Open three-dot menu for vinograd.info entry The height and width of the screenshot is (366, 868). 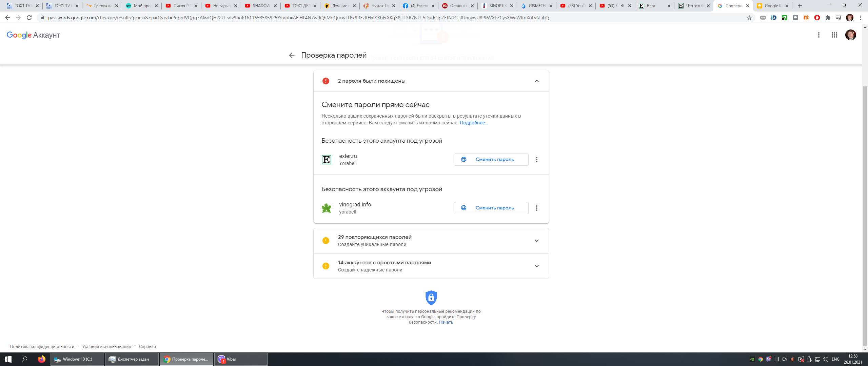[536, 208]
